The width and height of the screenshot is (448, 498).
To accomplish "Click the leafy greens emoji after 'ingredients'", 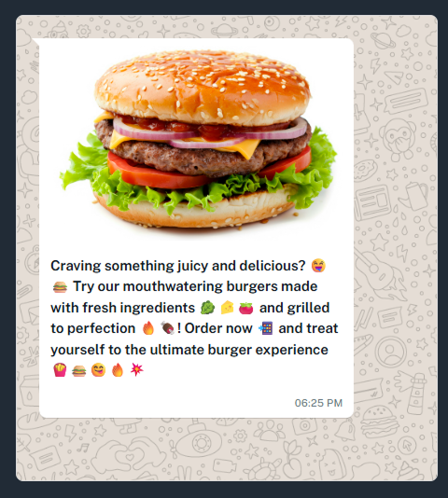I will pyautogui.click(x=207, y=308).
